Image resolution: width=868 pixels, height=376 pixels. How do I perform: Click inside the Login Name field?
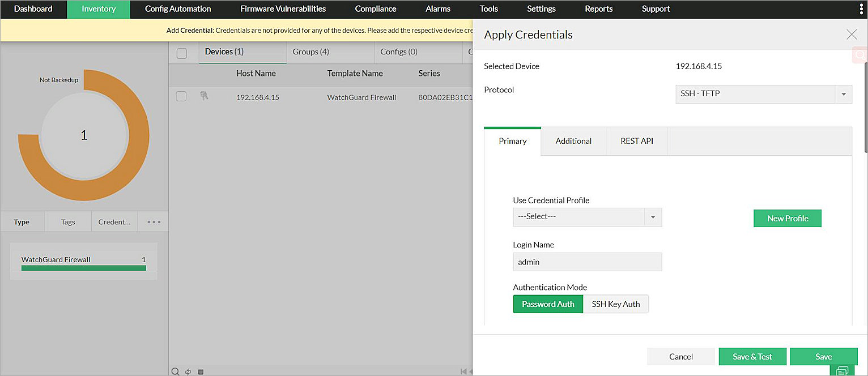tap(587, 262)
